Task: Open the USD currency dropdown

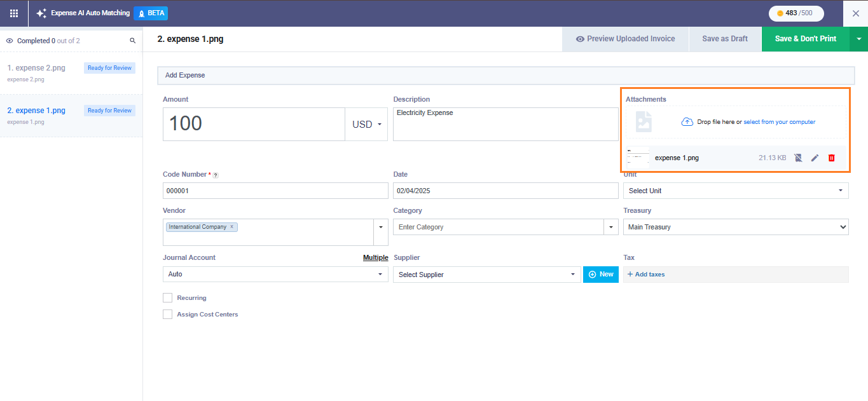Action: coord(366,125)
